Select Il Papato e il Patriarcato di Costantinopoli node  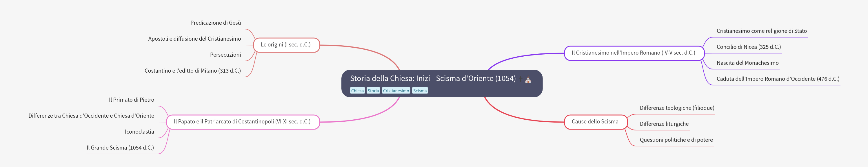tap(243, 122)
